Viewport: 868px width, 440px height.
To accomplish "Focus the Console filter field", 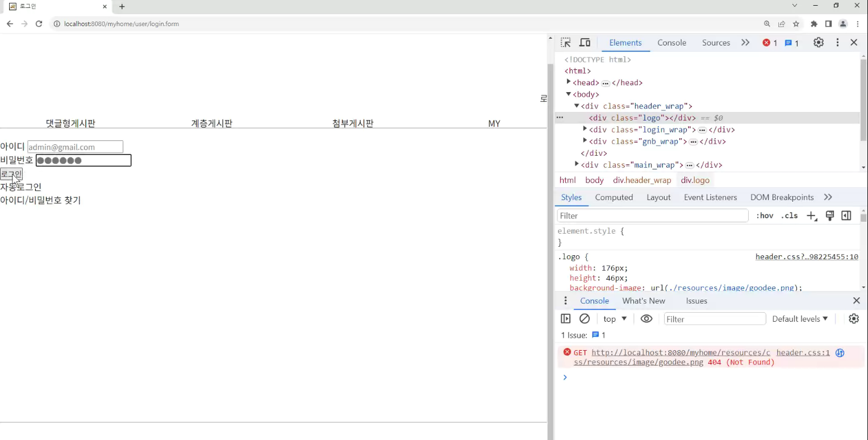I will tap(715, 319).
